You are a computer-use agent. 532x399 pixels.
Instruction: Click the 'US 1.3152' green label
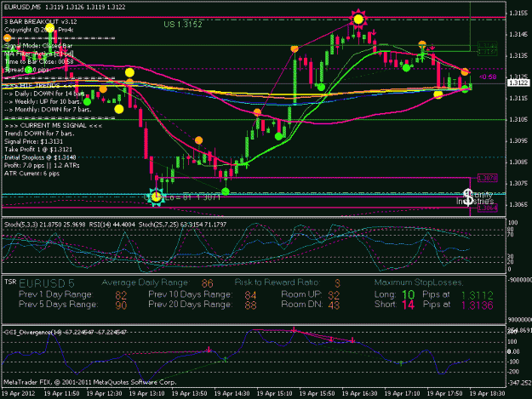pos(183,25)
